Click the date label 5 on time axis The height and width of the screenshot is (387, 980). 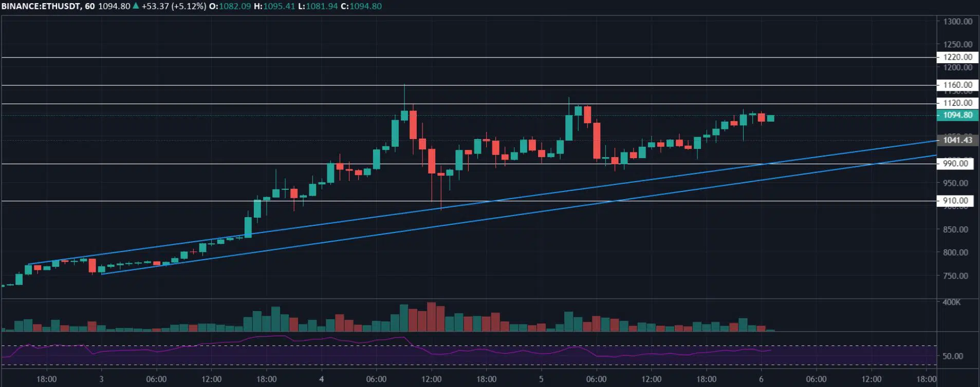541,379
